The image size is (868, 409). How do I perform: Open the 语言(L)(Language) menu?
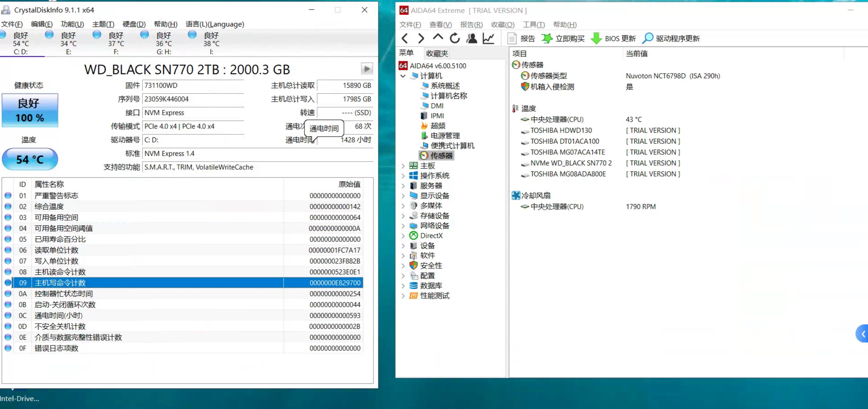(x=215, y=24)
